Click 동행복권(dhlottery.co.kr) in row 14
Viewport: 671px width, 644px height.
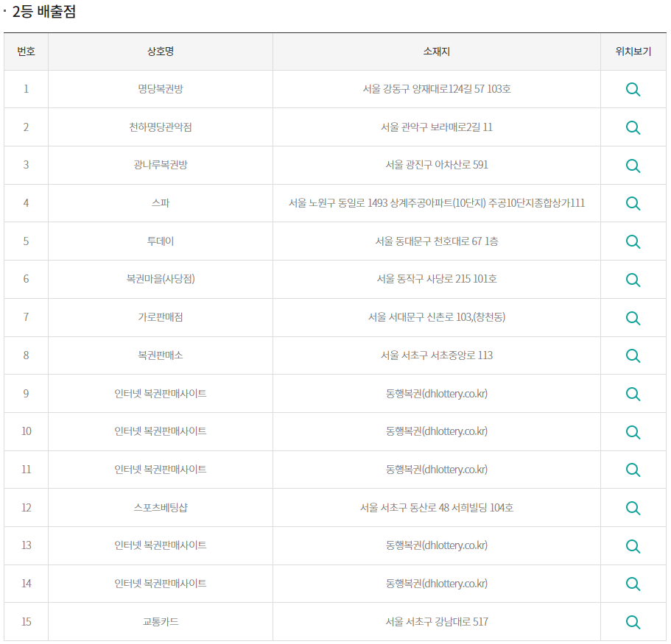tap(437, 583)
